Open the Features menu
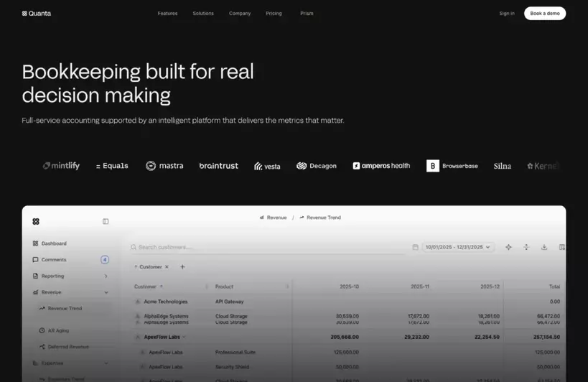Screen dimensions: 588x382 [x=167, y=14]
